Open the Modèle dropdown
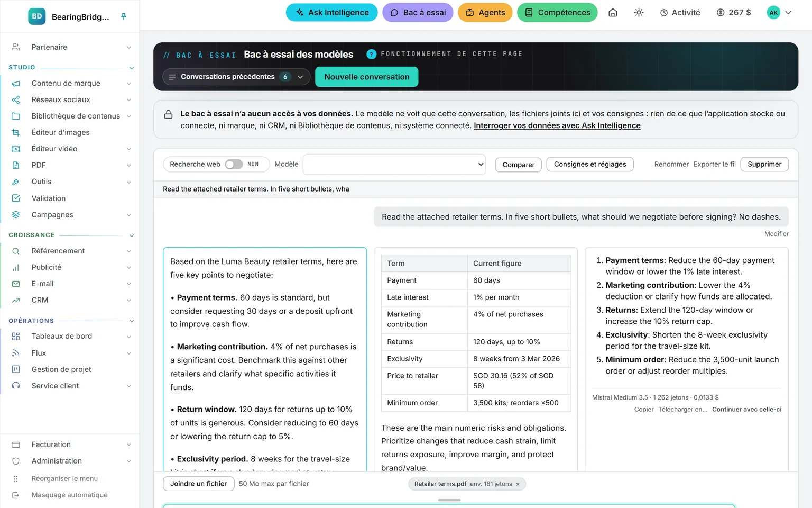Image resolution: width=812 pixels, height=508 pixels. [x=394, y=165]
